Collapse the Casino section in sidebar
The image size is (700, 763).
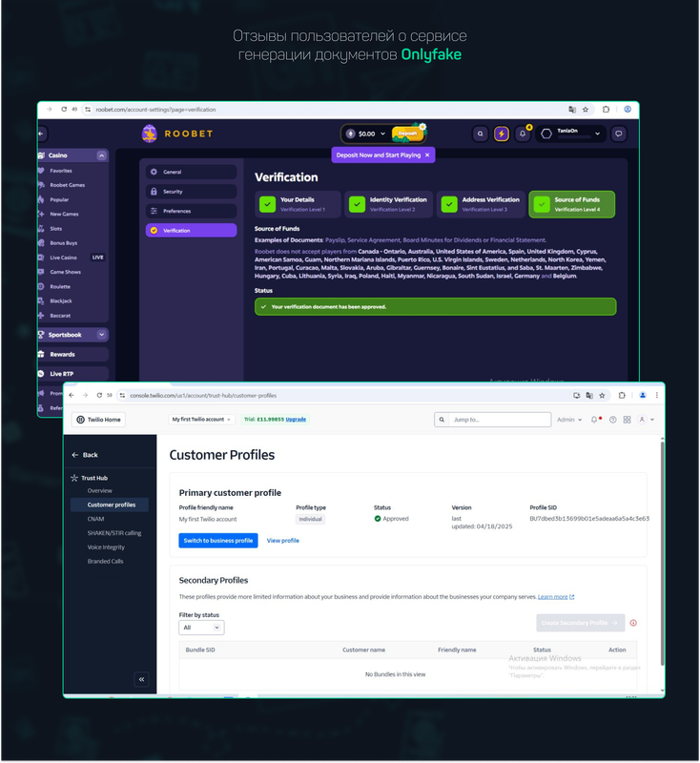101,155
